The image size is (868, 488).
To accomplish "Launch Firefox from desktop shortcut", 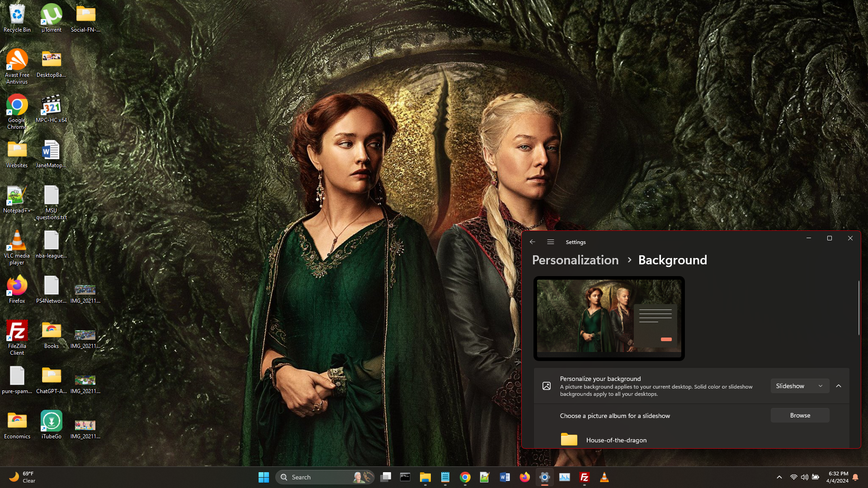I will click(17, 289).
